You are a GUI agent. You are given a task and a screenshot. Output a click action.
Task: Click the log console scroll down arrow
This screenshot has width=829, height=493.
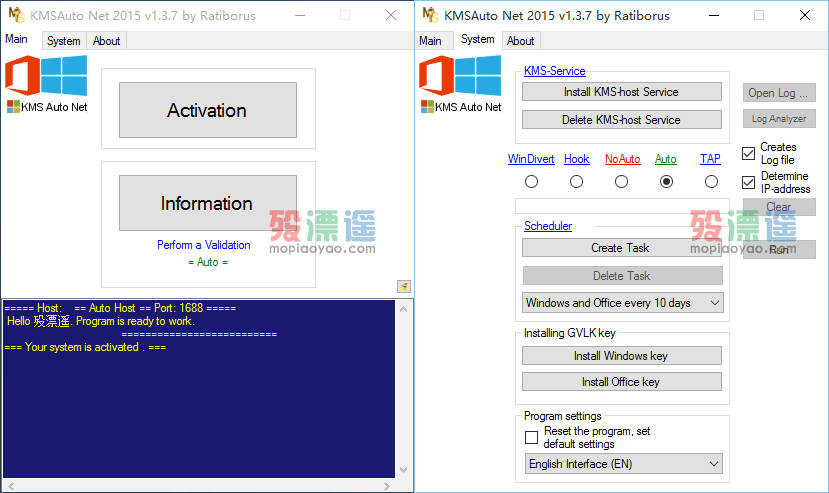(403, 470)
